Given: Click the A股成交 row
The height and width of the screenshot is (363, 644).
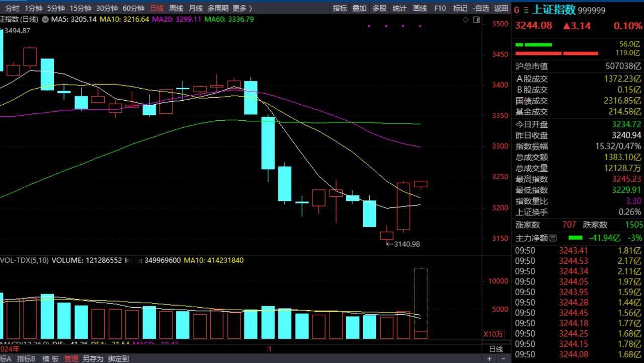Looking at the screenshot, I should pos(578,79).
